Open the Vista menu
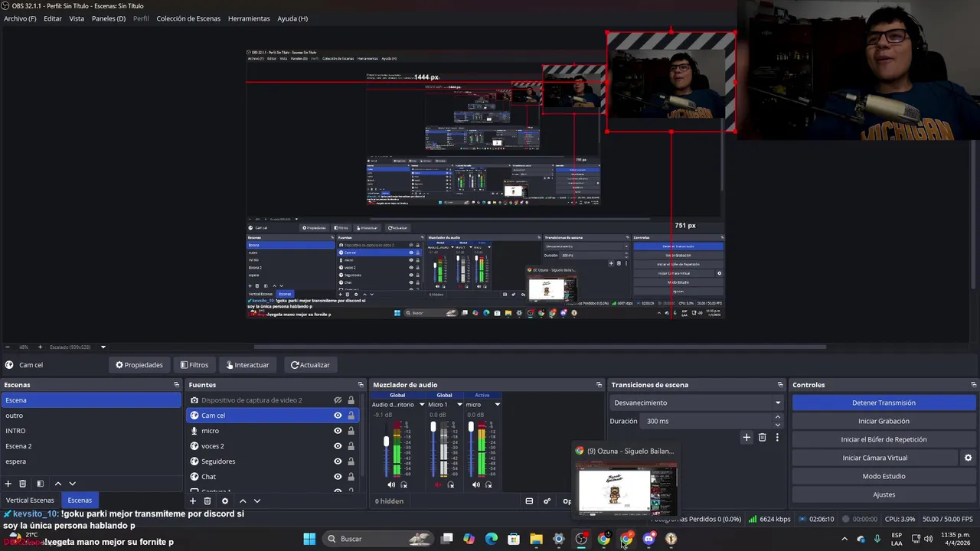Image resolution: width=980 pixels, height=551 pixels. (77, 18)
